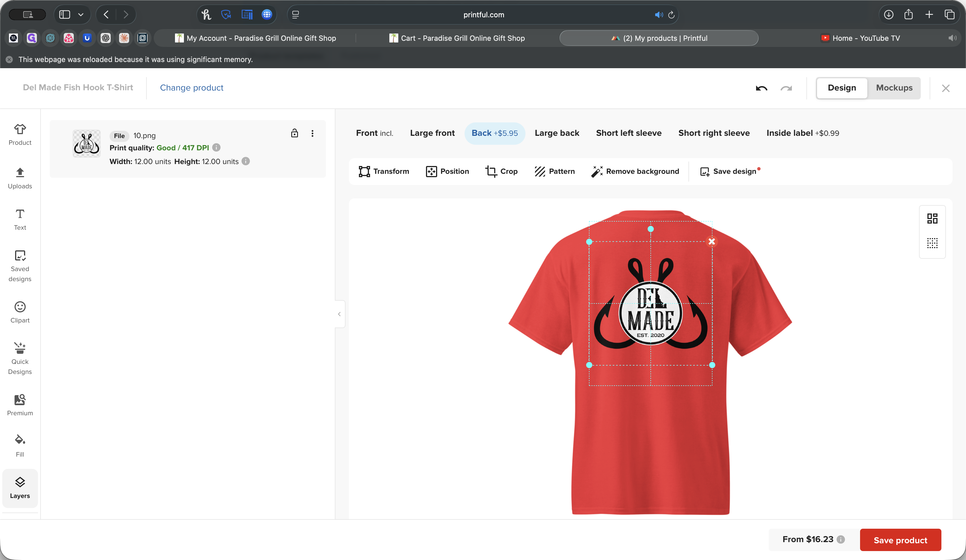Switch to Large back placement tab
The width and height of the screenshot is (966, 560).
[x=557, y=133]
